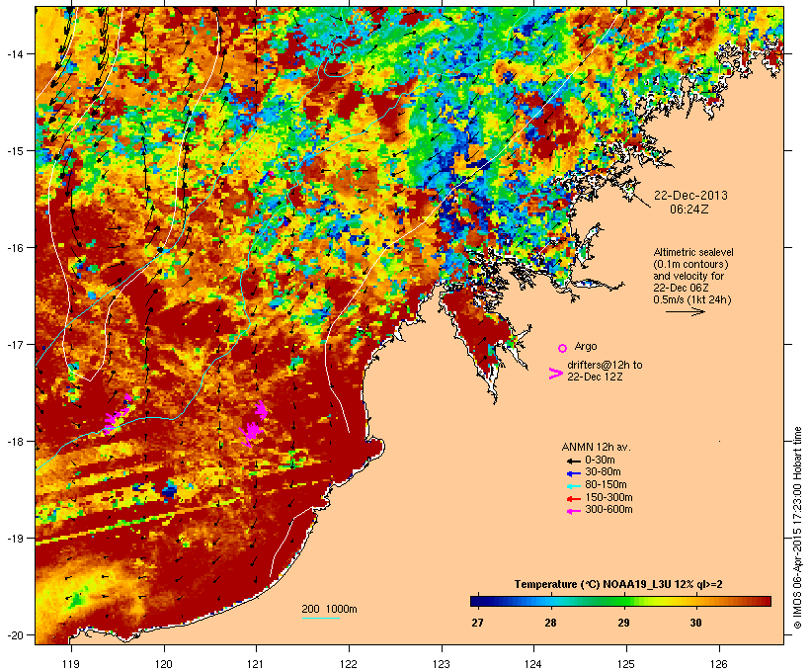Viewport: 810px width, 672px height.
Task: Click the latitude axis label -19
Action: click(x=14, y=539)
